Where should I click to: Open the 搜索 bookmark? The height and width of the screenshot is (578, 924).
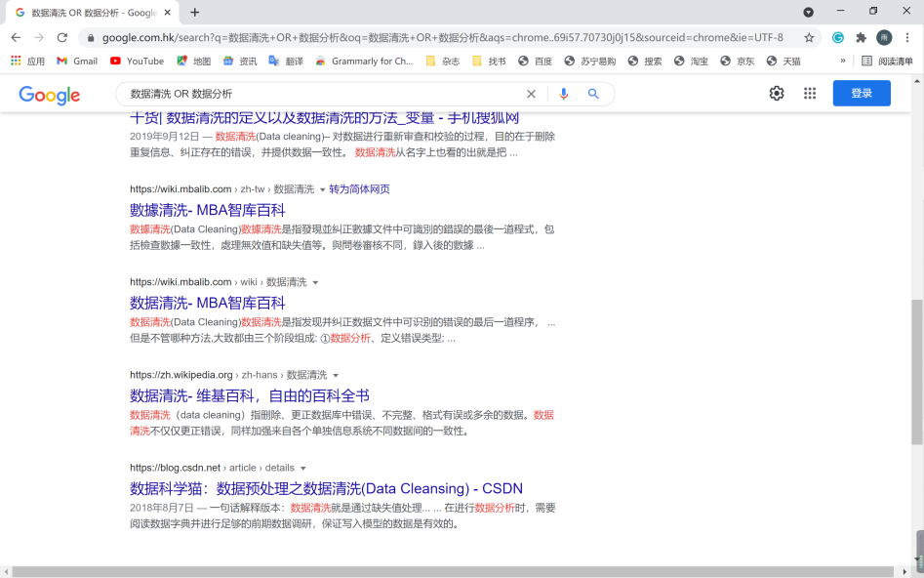point(645,61)
